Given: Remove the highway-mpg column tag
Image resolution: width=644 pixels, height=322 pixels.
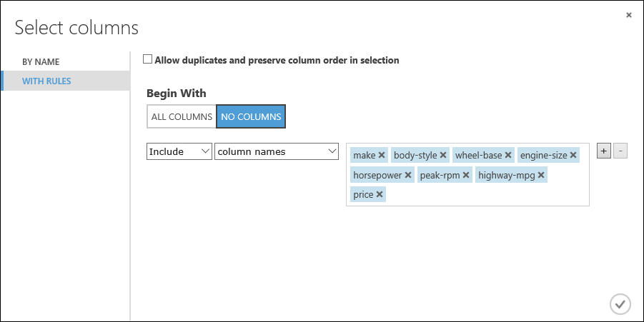Looking at the screenshot, I should point(541,175).
